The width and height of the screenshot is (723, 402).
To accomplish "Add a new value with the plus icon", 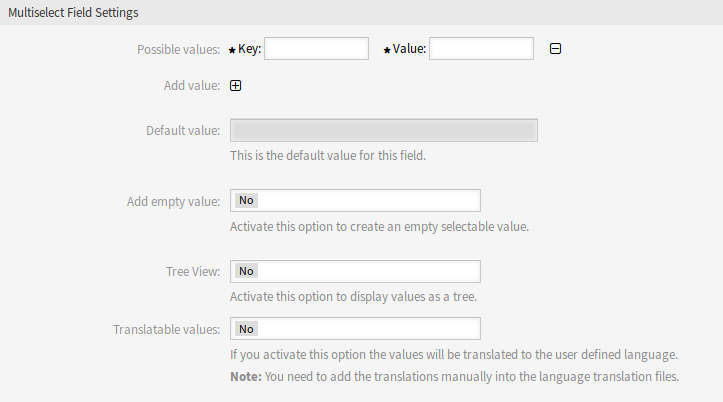I will coord(235,86).
